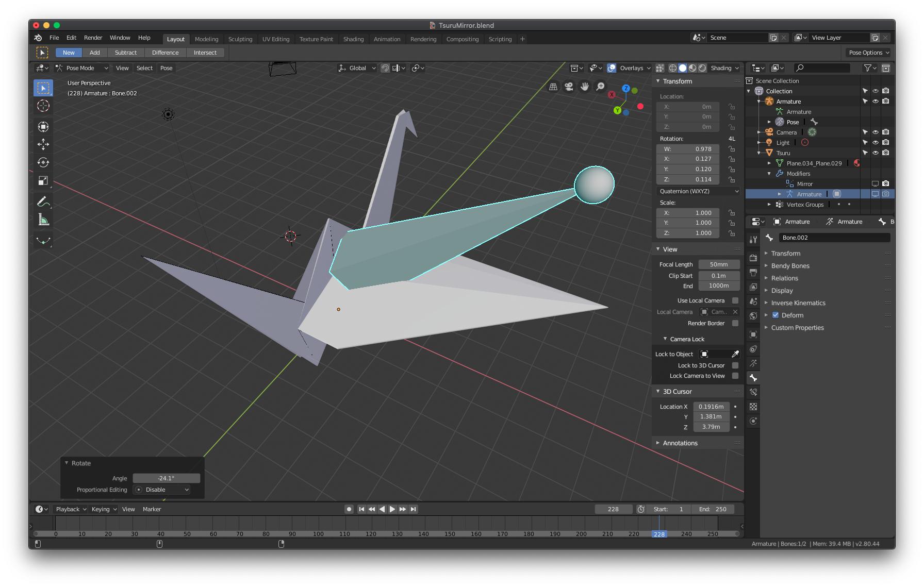Jump to the end frame button
924x587 pixels.
click(x=413, y=509)
